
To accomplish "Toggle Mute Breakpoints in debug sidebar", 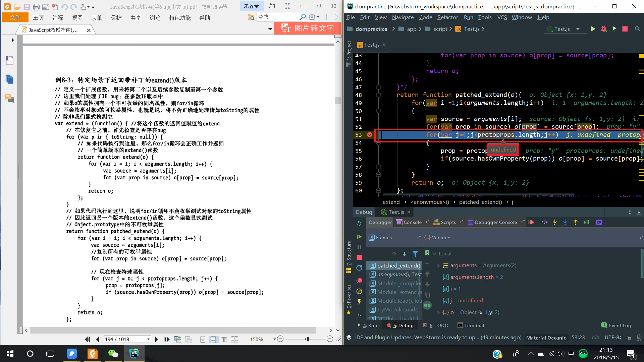I will tap(359, 291).
